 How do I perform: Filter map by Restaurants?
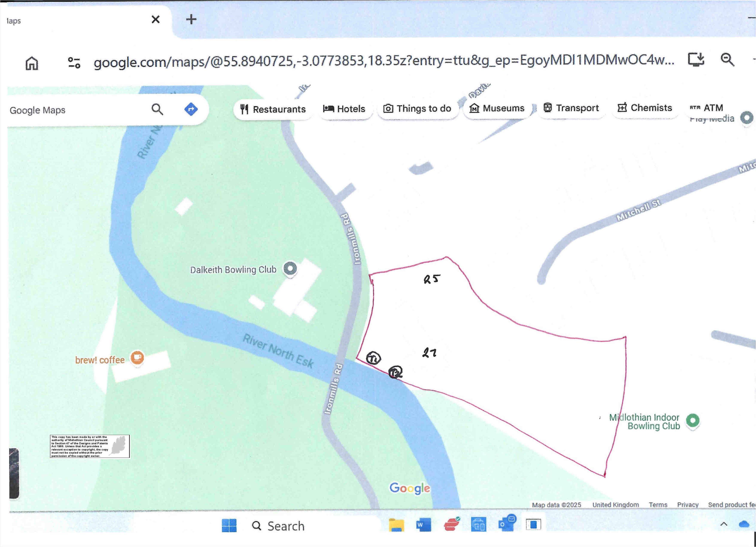pyautogui.click(x=273, y=109)
